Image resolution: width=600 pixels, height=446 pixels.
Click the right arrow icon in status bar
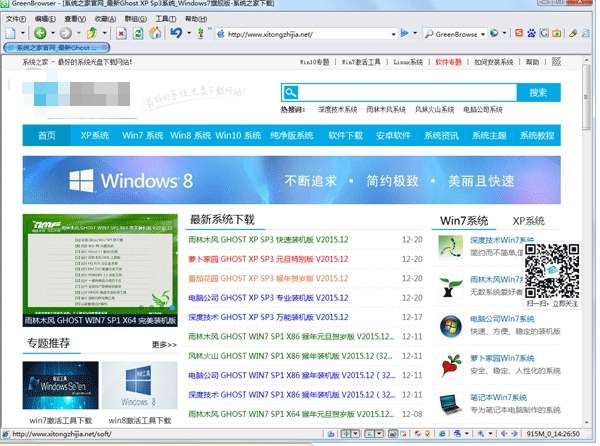(x=514, y=434)
